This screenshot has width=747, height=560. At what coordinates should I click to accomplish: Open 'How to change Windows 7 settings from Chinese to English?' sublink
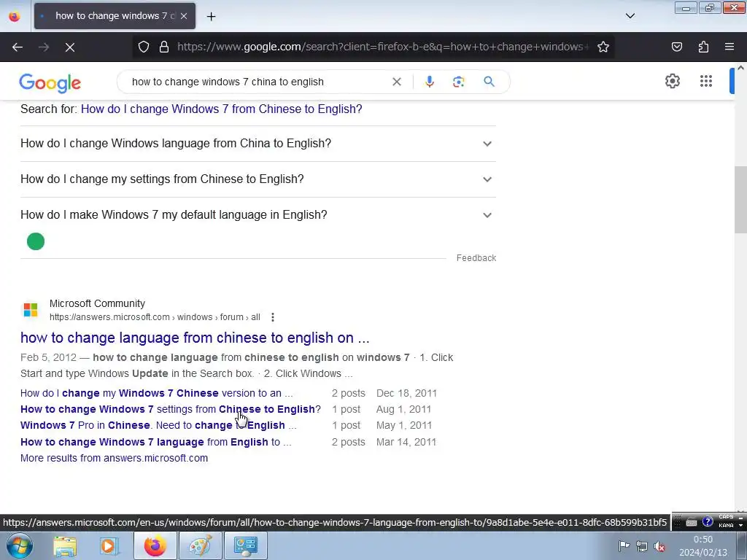(171, 410)
